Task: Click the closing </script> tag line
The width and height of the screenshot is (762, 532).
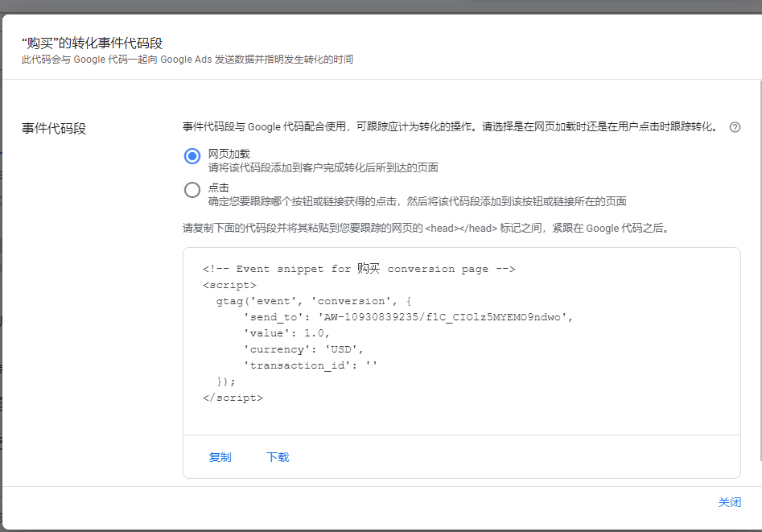Action: [233, 398]
